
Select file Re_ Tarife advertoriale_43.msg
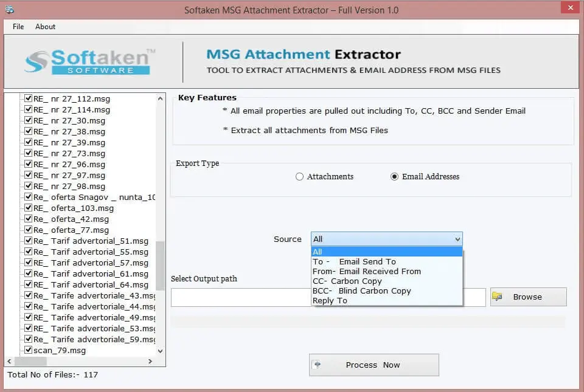(94, 296)
